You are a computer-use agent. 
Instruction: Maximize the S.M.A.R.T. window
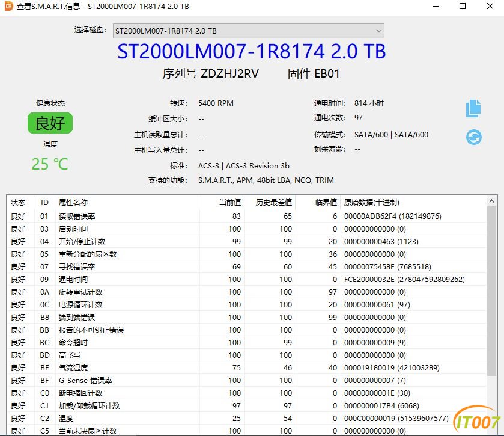(x=463, y=6)
